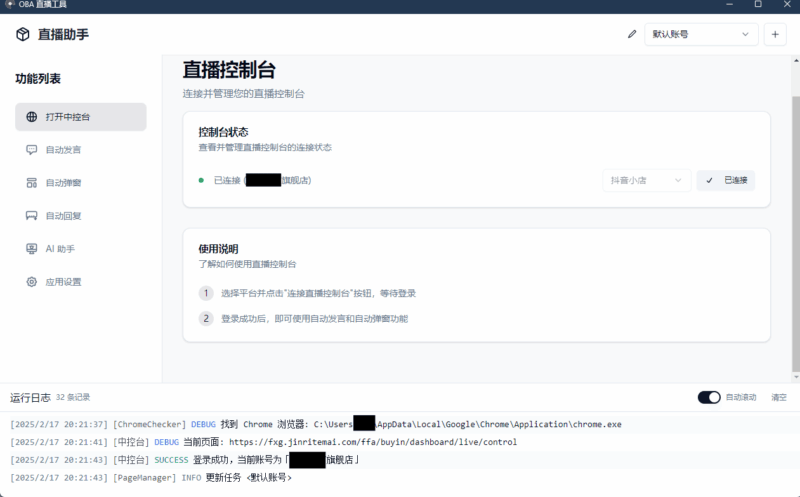Select 自动弹窗 in the sidebar
The image size is (800, 497).
click(81, 183)
